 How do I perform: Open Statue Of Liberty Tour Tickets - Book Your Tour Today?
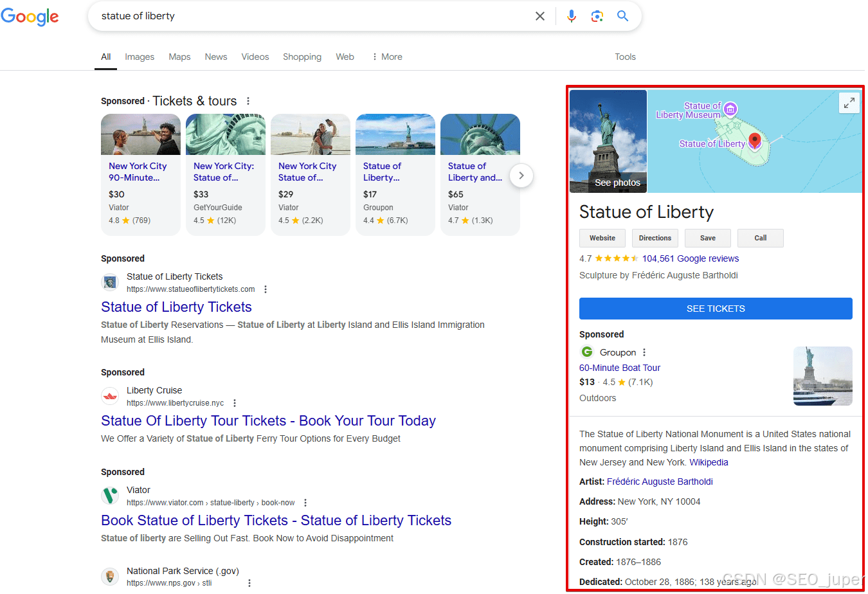pos(268,421)
